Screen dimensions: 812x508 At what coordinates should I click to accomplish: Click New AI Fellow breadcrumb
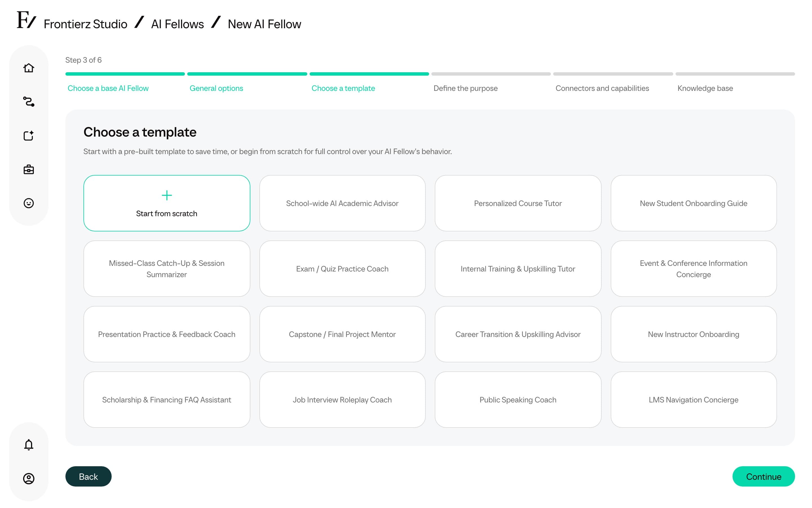tap(264, 24)
